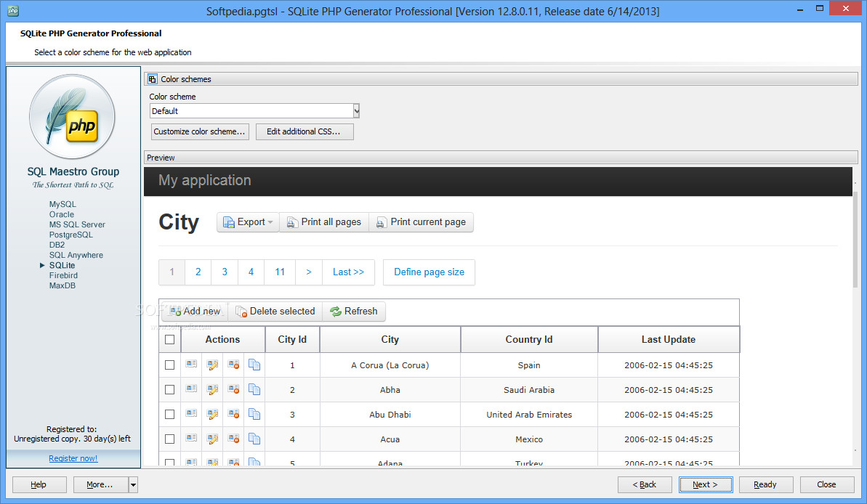The image size is (867, 504).
Task: Check the box for Abu Dhabi row
Action: (170, 415)
